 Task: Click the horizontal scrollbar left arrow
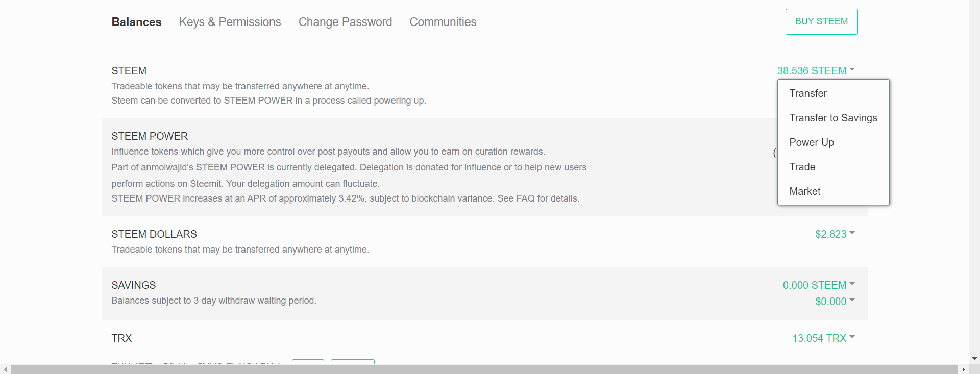click(x=5, y=369)
